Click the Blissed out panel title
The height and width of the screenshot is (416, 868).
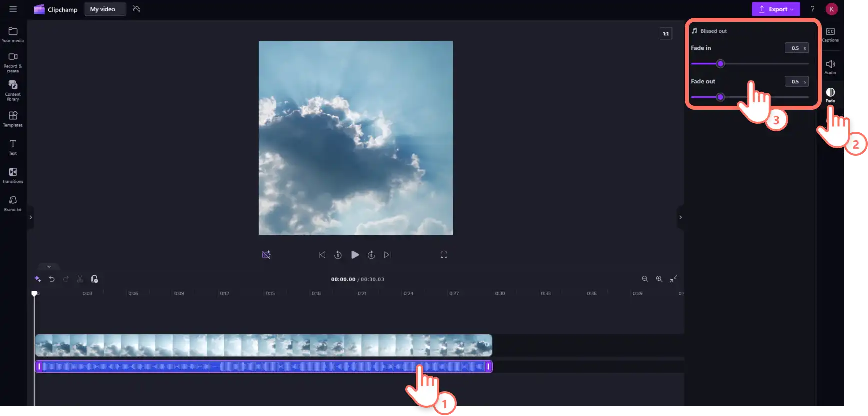713,31
